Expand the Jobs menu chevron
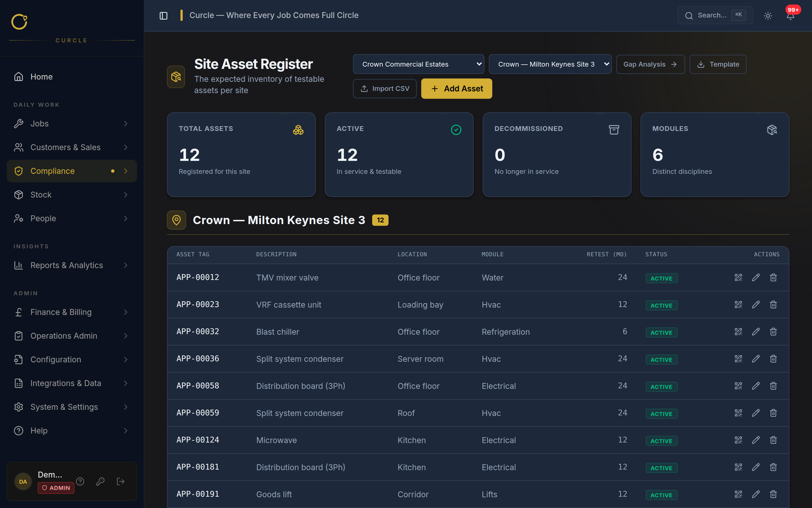812x508 pixels. (x=126, y=124)
